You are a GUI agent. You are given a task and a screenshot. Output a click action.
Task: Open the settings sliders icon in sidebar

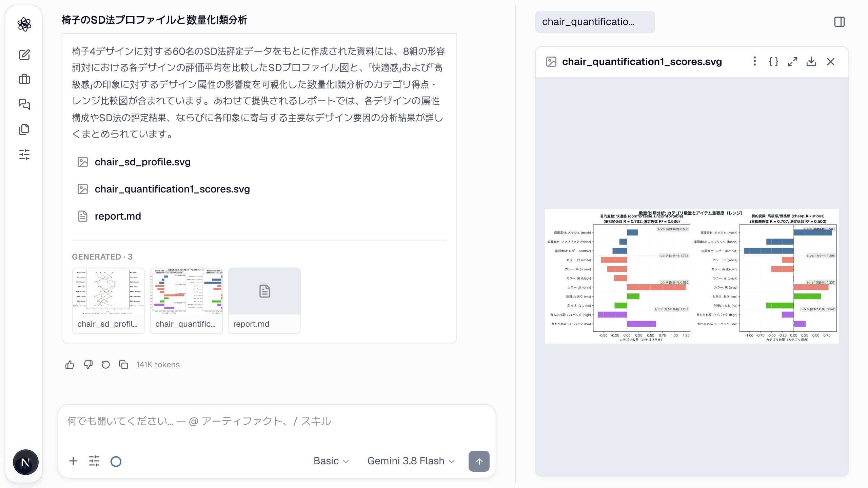click(24, 155)
